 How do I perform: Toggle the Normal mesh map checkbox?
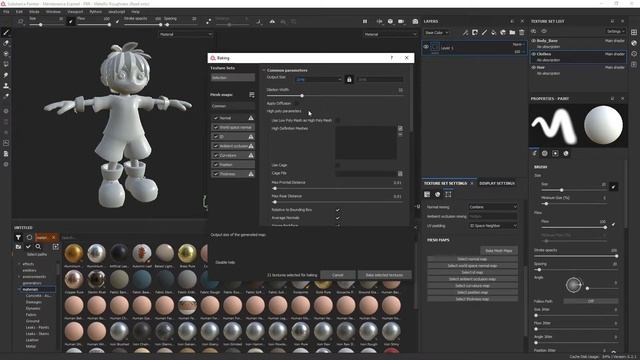tap(216, 118)
